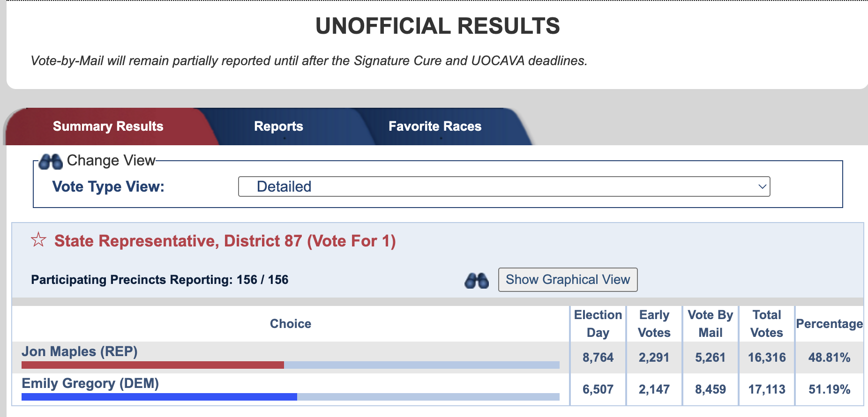868x417 pixels.
Task: Click Jon Maples red vote bar
Action: tap(152, 365)
